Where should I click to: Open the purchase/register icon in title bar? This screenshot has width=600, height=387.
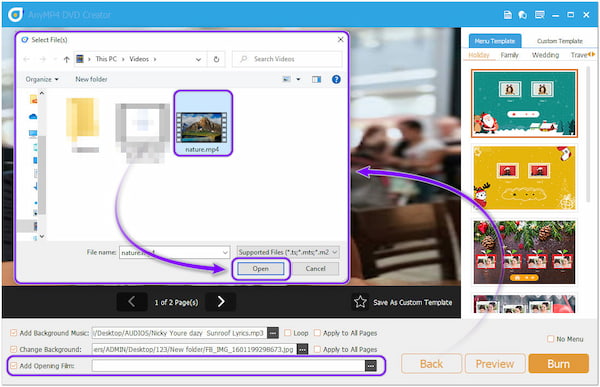click(x=522, y=15)
